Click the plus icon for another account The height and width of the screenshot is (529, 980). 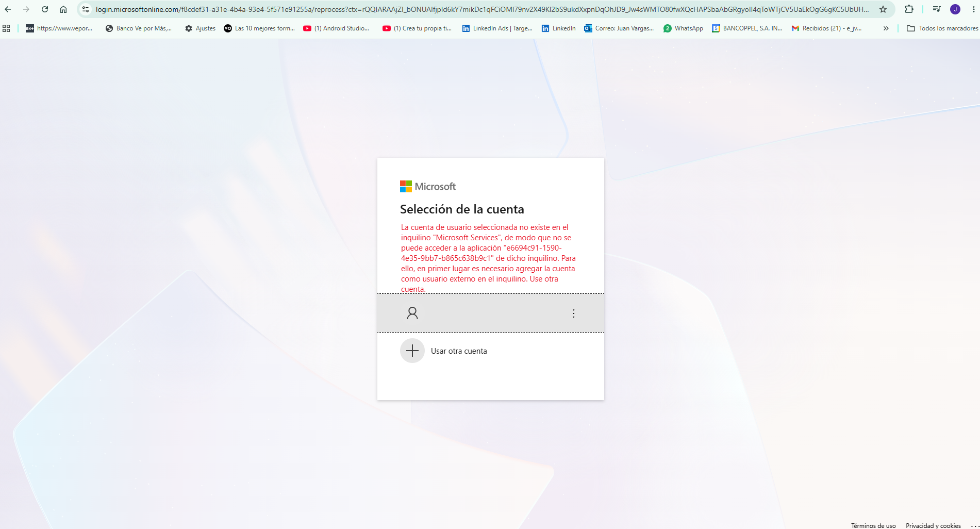pos(412,351)
